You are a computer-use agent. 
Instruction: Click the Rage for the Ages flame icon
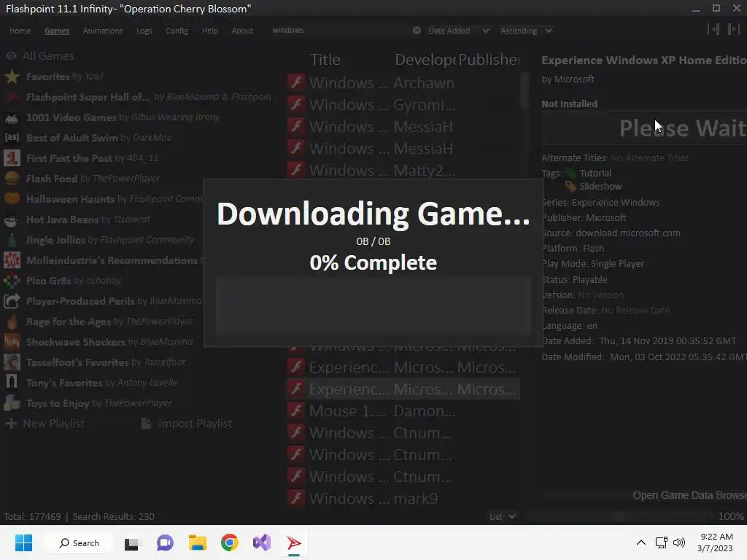[12, 322]
